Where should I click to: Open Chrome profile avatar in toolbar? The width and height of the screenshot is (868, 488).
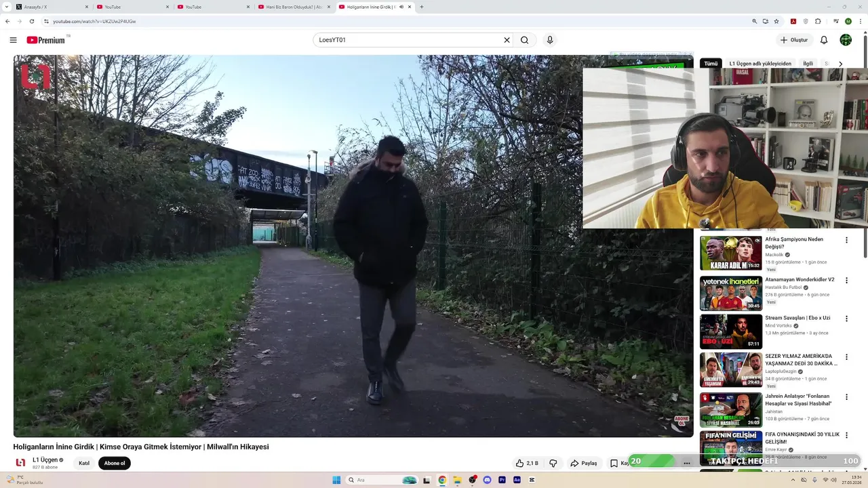(848, 21)
